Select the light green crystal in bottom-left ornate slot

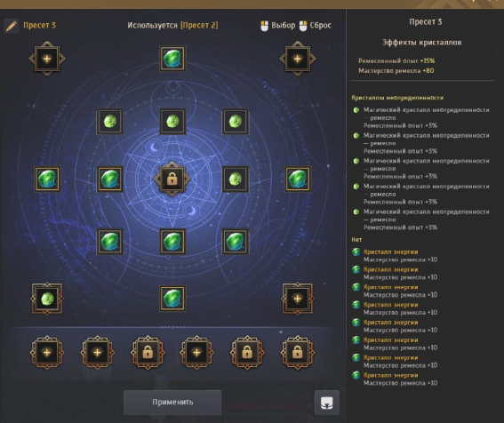(x=47, y=299)
